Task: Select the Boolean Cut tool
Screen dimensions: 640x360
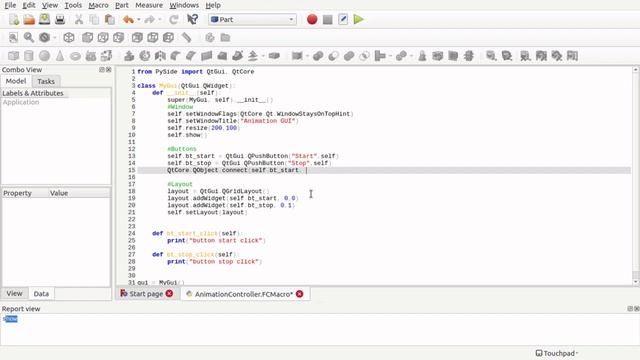Action: coord(333,56)
